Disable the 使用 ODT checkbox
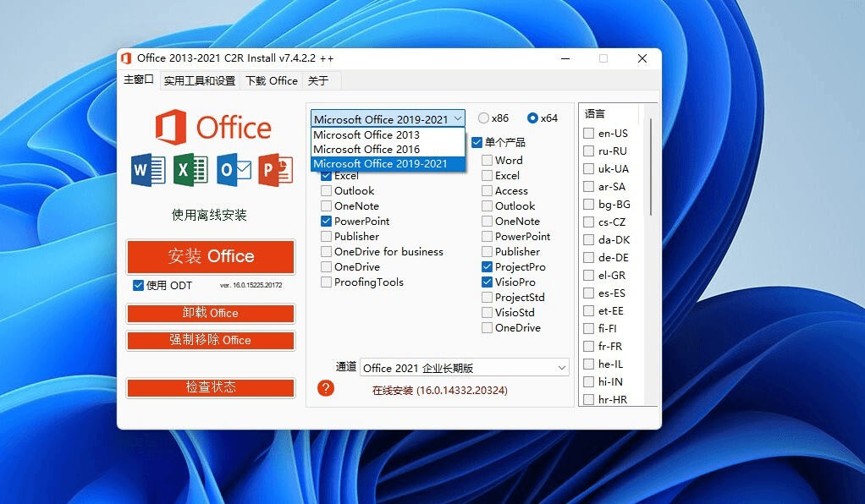 coord(136,285)
